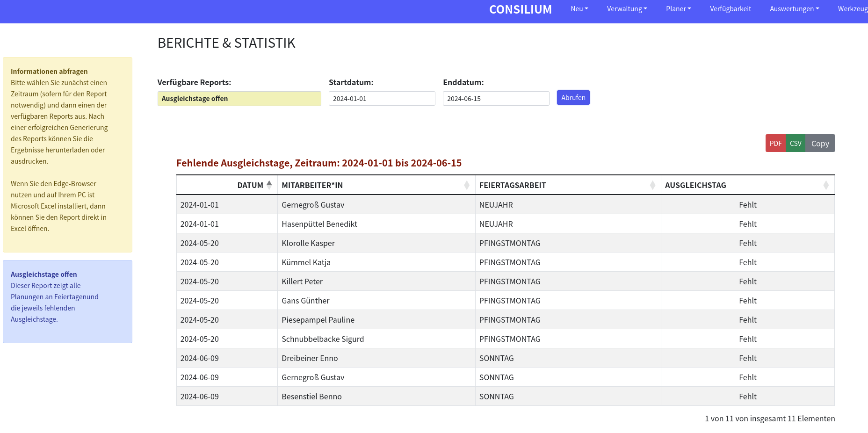Edit the Enddatum field
Screen dimensions: 868x433
click(x=496, y=99)
